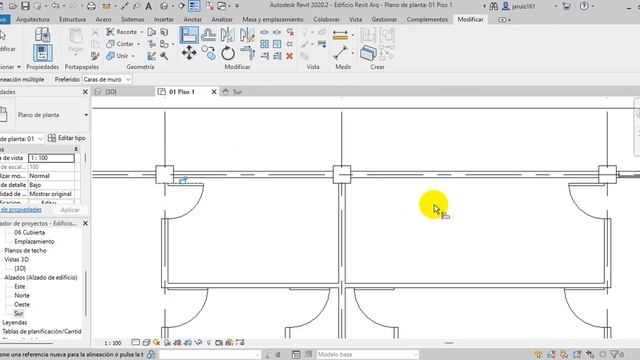Toggle Thin Lines in quick access toolbar
The width and height of the screenshot is (640, 360).
click(x=194, y=6)
